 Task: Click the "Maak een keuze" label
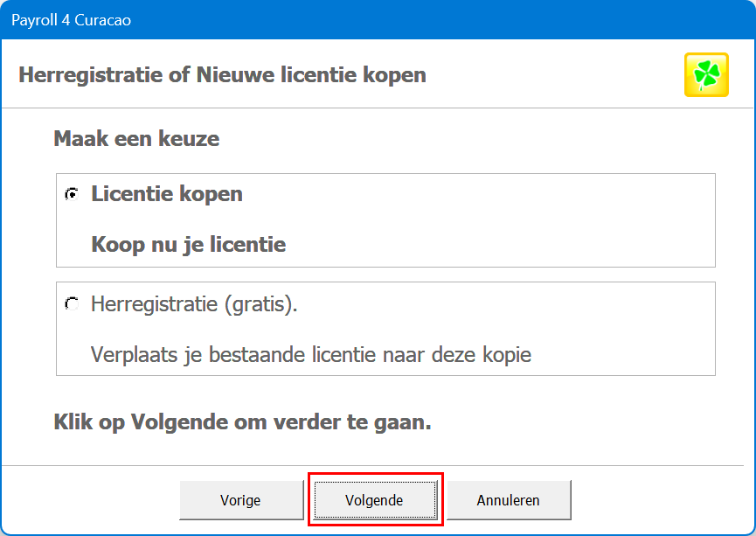(136, 138)
